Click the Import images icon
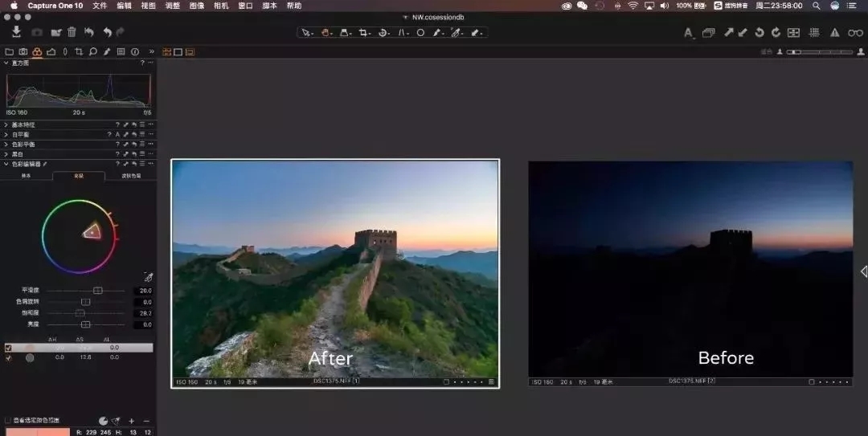The height and width of the screenshot is (436, 868). (x=16, y=32)
